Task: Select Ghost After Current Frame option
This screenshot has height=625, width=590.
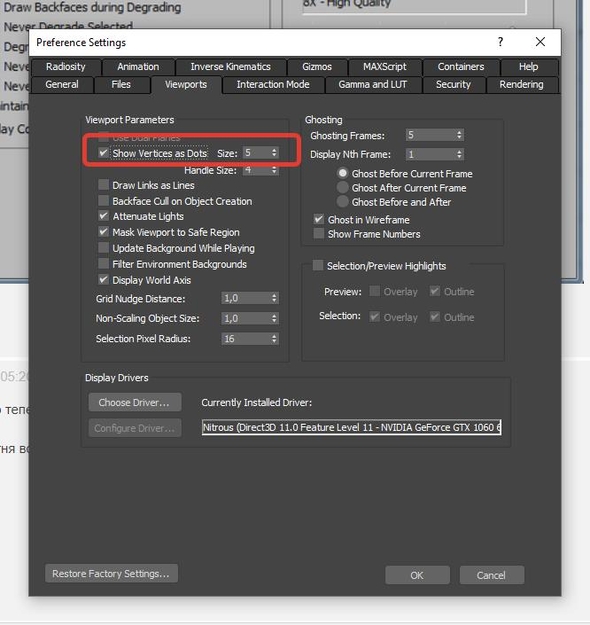Action: [x=342, y=188]
